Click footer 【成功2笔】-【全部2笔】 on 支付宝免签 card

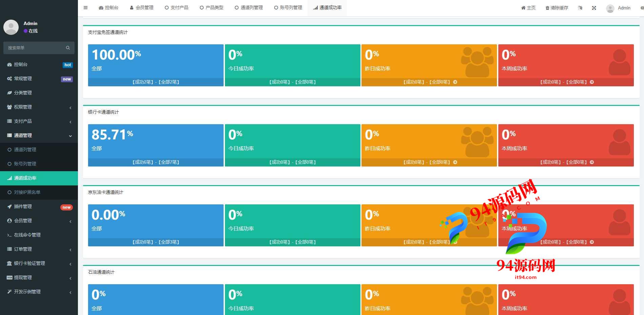[x=156, y=82]
